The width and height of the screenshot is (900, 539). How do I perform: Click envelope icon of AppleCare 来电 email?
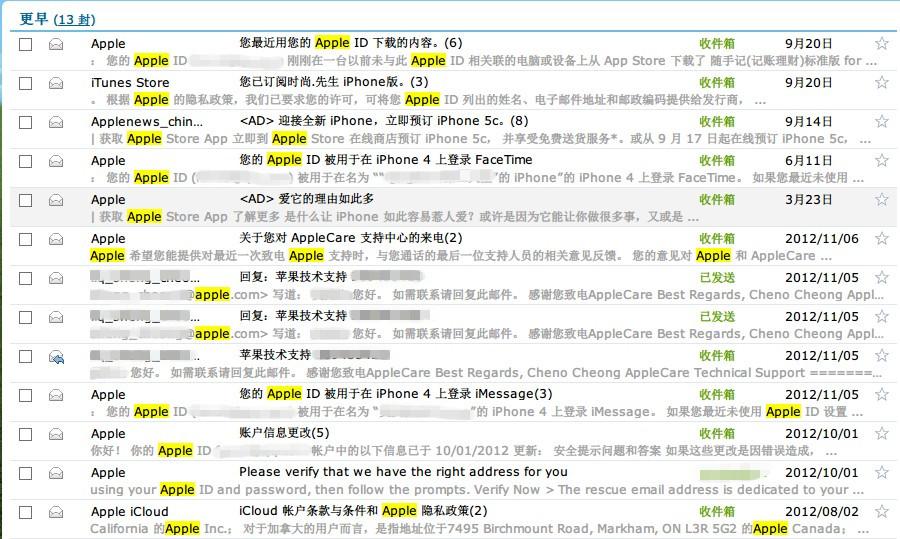tap(56, 239)
